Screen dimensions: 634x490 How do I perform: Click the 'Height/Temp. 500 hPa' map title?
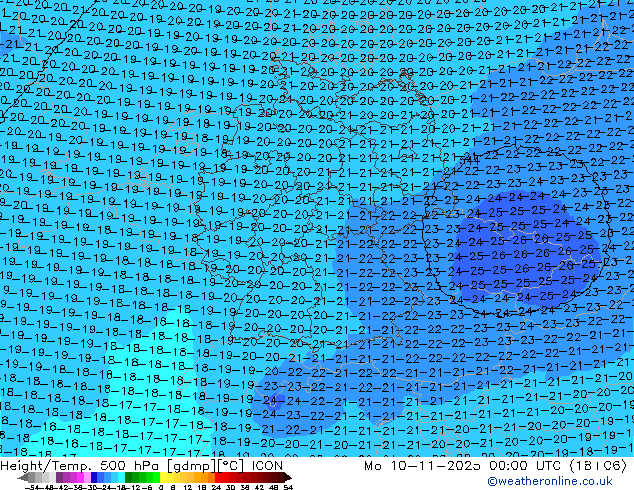point(80,466)
